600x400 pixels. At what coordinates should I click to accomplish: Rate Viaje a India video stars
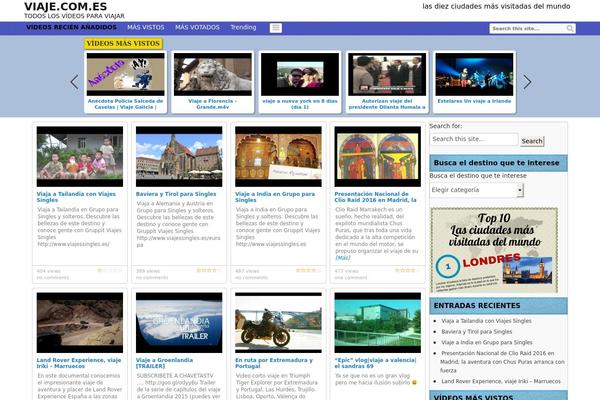[308, 270]
